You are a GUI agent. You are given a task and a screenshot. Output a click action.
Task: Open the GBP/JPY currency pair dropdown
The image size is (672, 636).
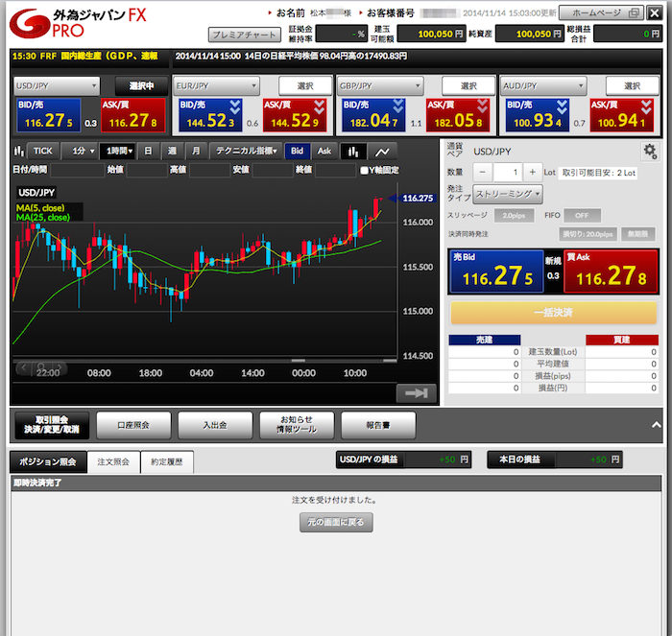point(380,85)
